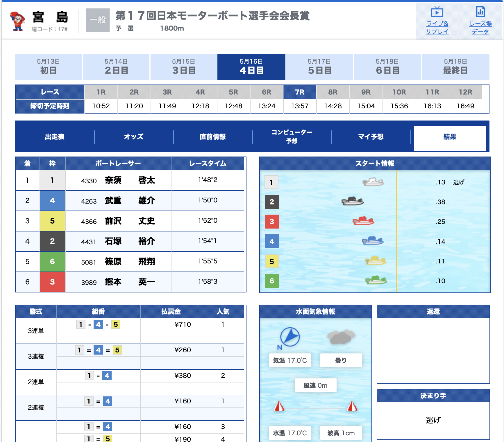Click the wind direction compass icon
The height and width of the screenshot is (442, 504).
290,337
